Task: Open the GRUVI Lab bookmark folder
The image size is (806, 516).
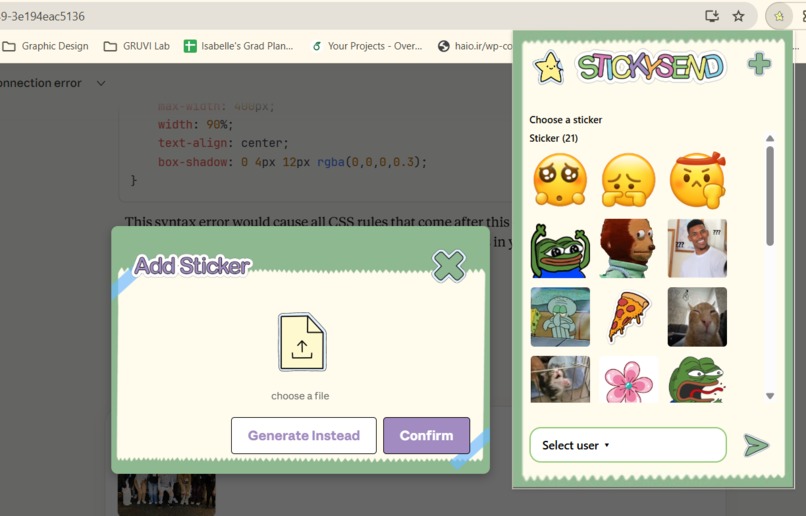Action: pos(137,46)
